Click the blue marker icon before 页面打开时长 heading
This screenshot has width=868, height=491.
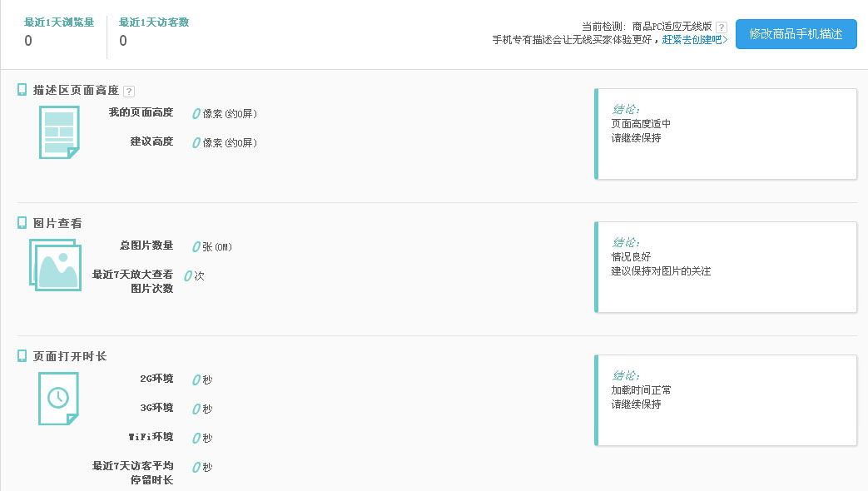click(20, 355)
